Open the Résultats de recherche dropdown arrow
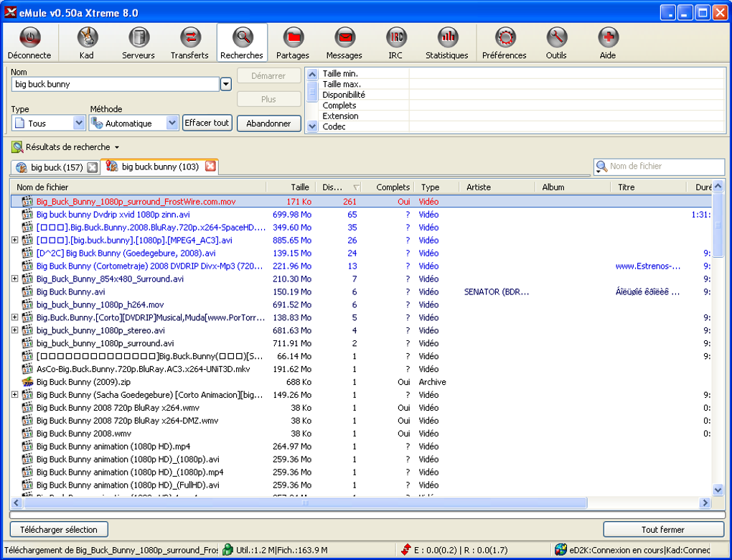Viewport: 732px width, 560px height. (x=117, y=148)
